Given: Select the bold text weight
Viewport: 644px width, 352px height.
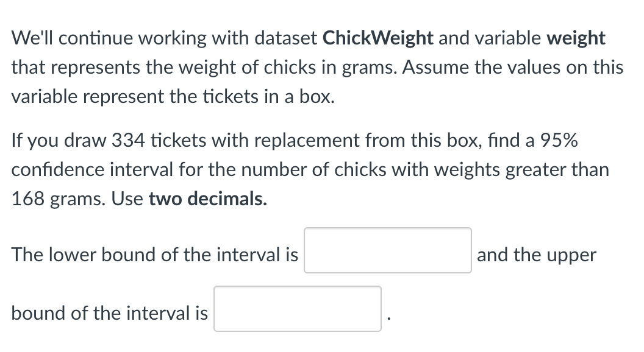Looking at the screenshot, I should 576,38.
